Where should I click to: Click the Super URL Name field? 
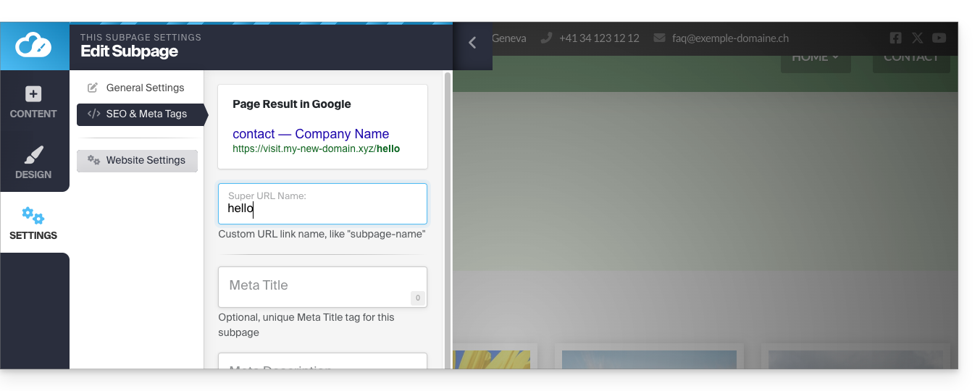pyautogui.click(x=322, y=209)
